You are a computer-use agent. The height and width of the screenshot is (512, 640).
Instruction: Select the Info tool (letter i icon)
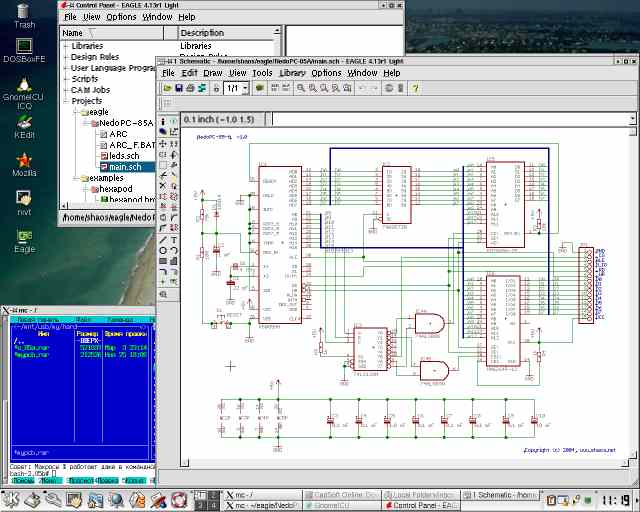(x=163, y=121)
